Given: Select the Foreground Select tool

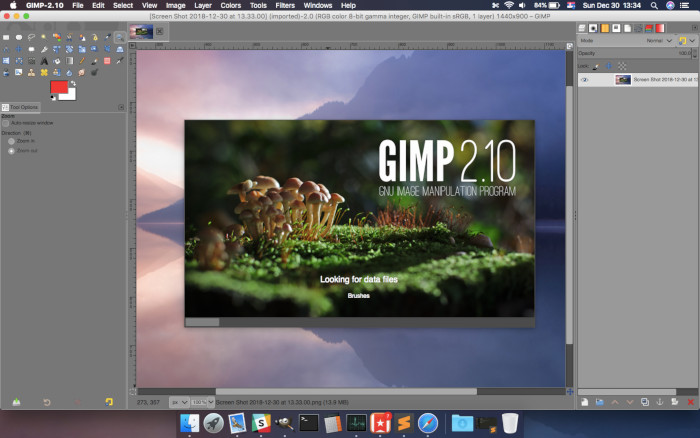Looking at the screenshot, I should tap(82, 38).
